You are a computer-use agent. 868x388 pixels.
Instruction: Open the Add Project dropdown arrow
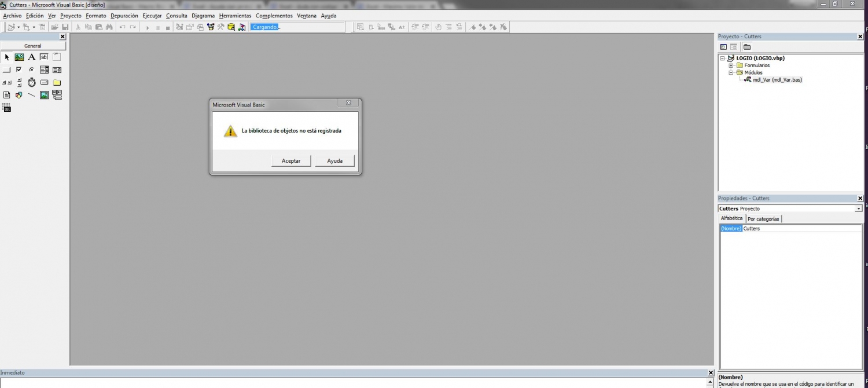(19, 27)
